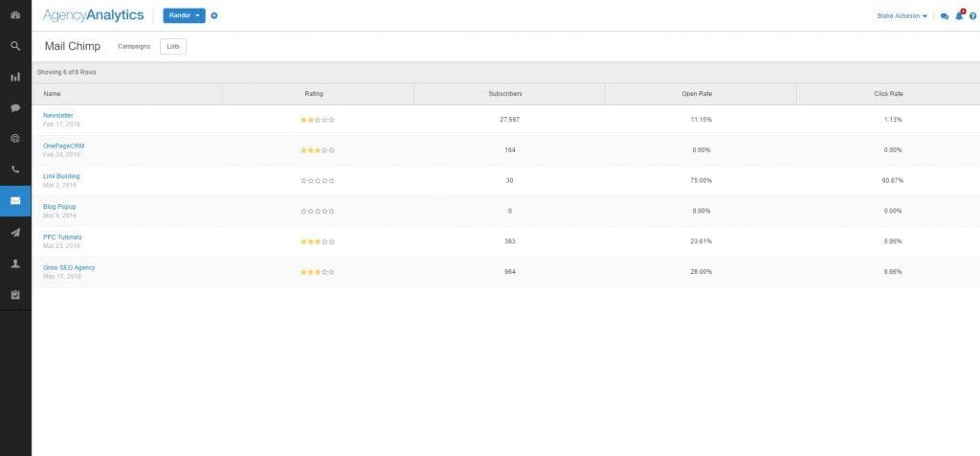
Task: Click the Grow SEO Agency star rating
Action: click(318, 272)
